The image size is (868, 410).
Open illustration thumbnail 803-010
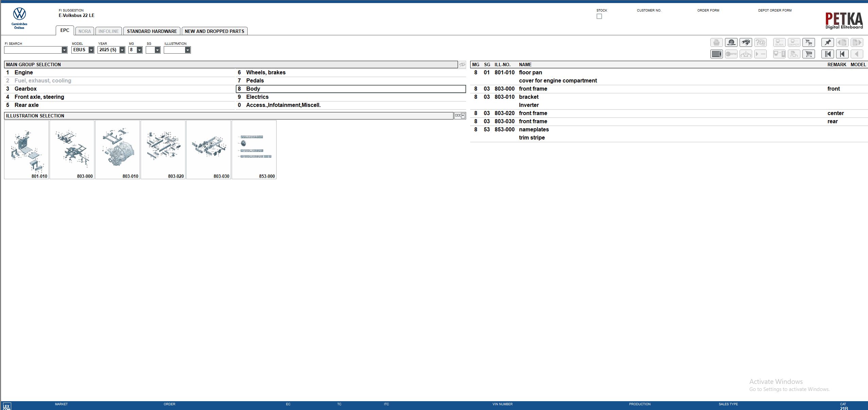click(118, 150)
